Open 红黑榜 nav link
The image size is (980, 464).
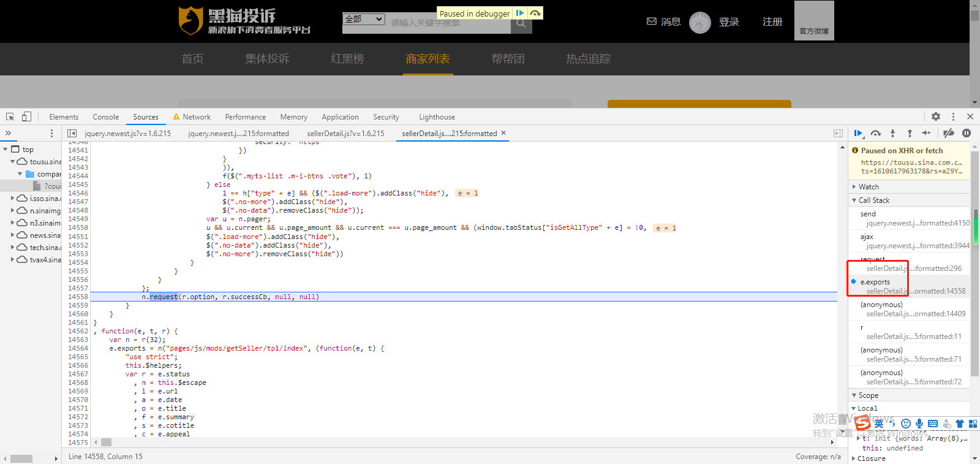347,59
